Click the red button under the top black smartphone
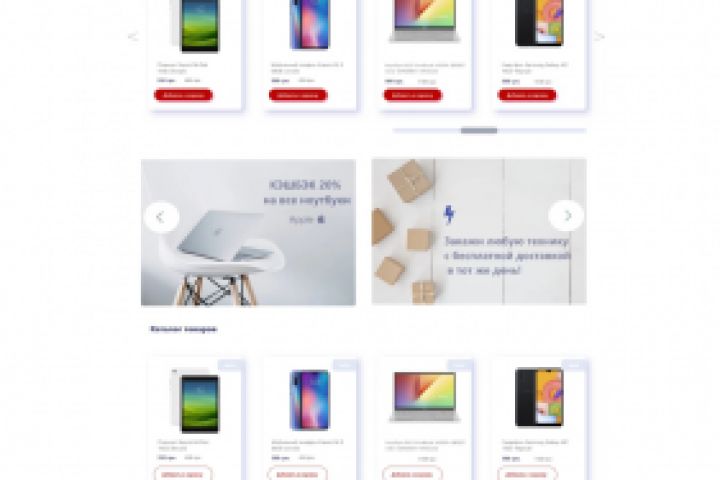This screenshot has width=720, height=480. click(x=527, y=95)
